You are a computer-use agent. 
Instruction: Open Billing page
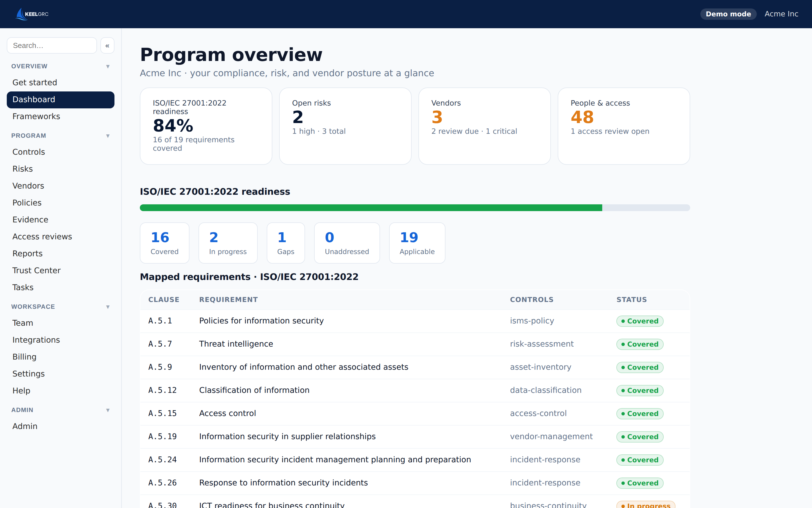[x=60, y=357]
